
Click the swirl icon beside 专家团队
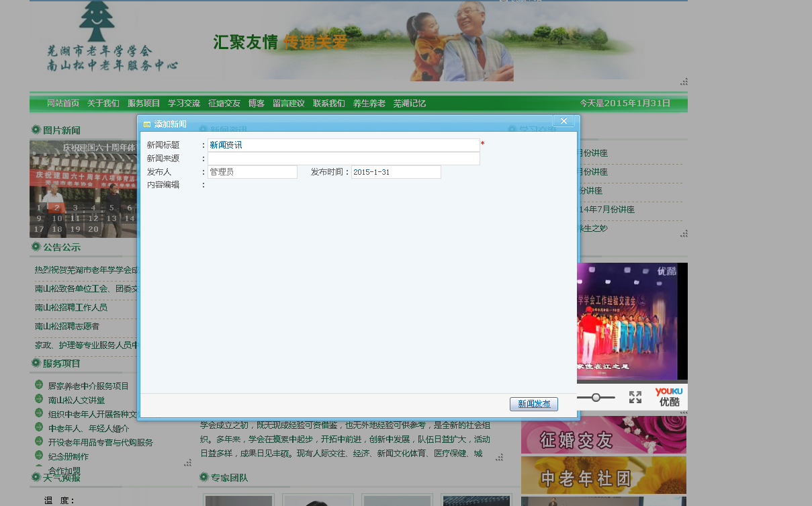coord(204,477)
